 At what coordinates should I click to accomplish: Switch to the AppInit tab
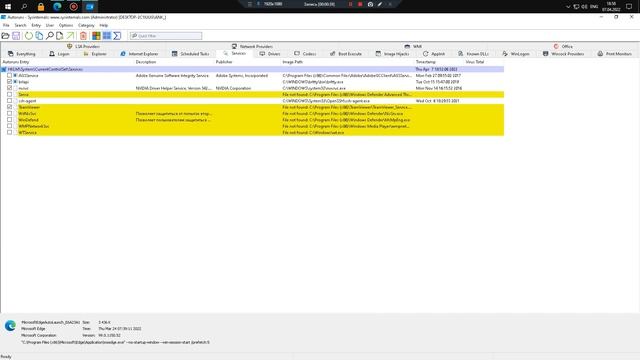[x=434, y=54]
